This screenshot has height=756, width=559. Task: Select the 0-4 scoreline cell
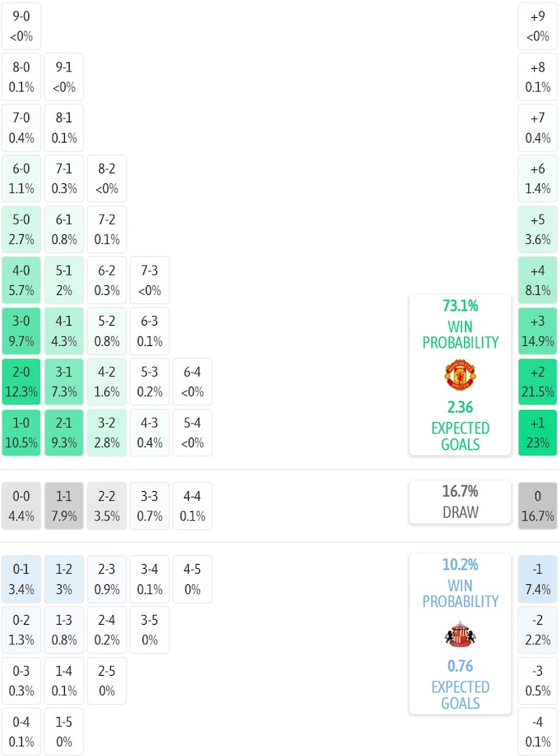click(22, 732)
